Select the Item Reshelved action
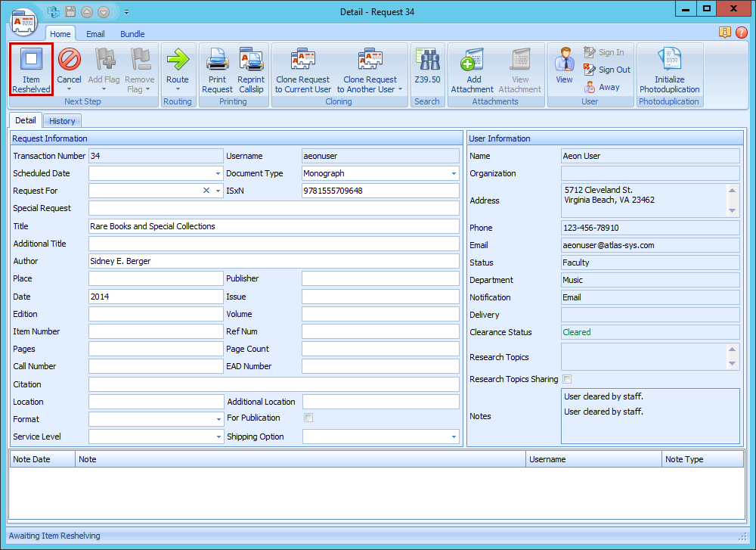This screenshot has width=756, height=550. (x=31, y=69)
